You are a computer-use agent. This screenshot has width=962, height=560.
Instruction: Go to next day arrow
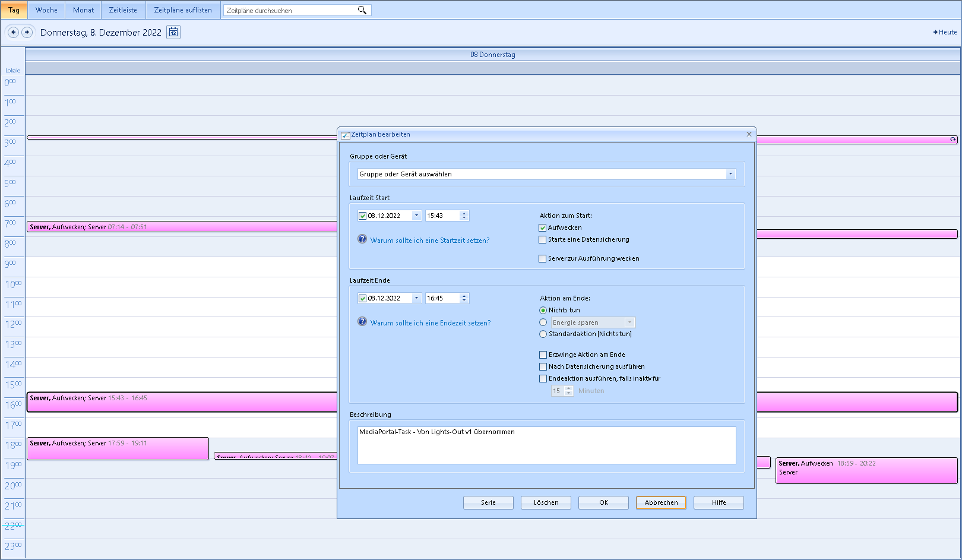pos(27,32)
